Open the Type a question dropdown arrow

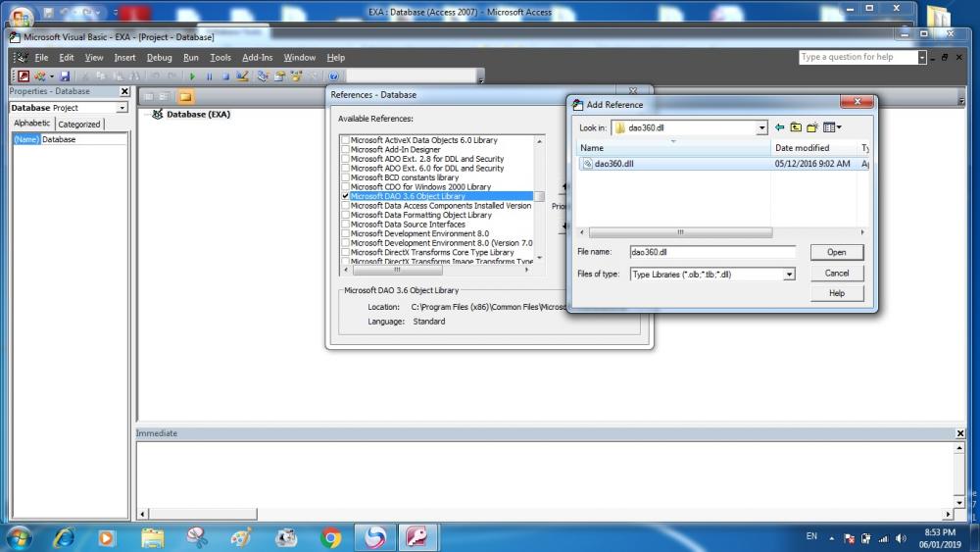tap(922, 57)
